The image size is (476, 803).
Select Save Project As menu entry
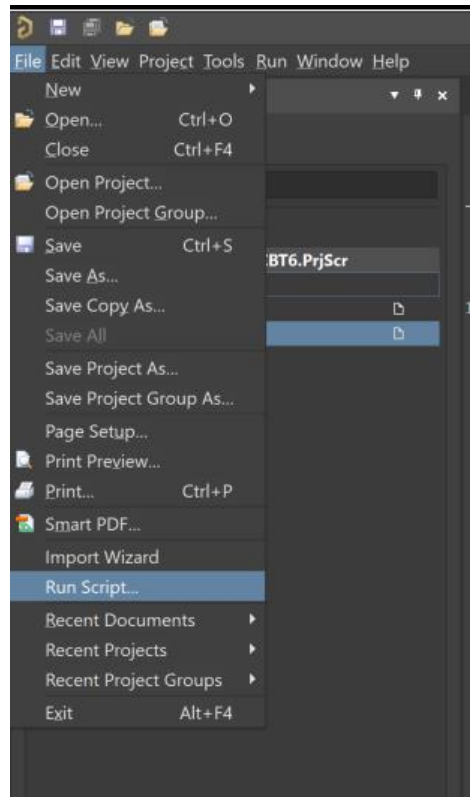pos(137,368)
